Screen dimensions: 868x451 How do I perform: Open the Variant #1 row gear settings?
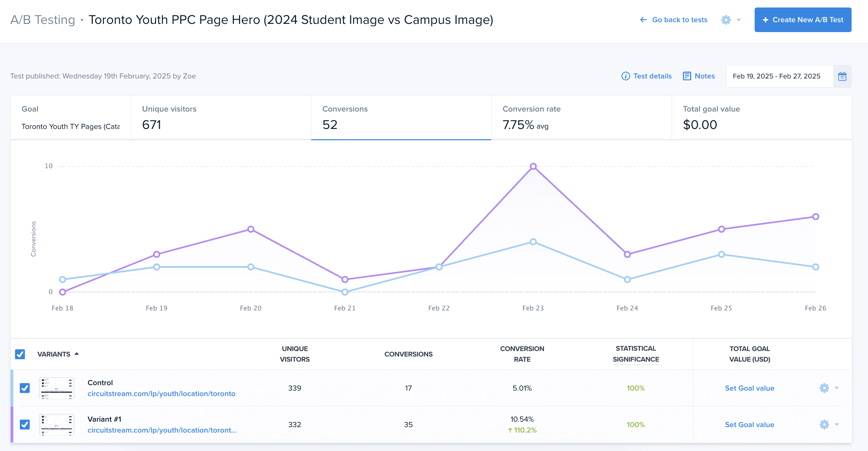(824, 424)
